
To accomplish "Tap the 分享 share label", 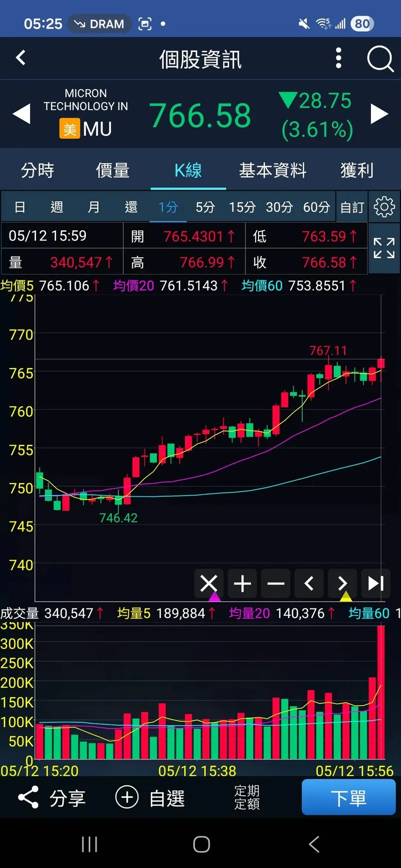I will tap(67, 798).
